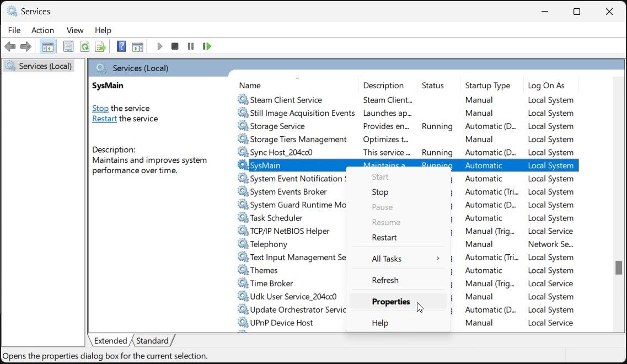Image resolution: width=627 pixels, height=364 pixels.
Task: Click the Stop the service link
Action: click(100, 108)
